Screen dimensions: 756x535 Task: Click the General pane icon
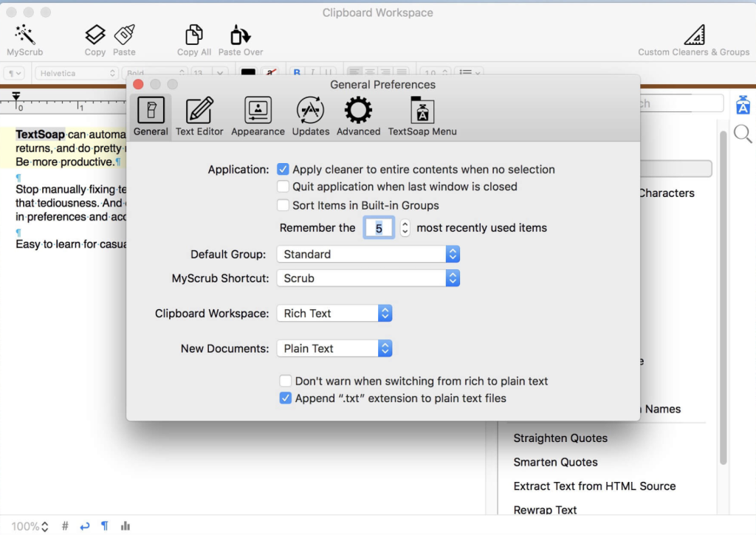click(x=151, y=110)
